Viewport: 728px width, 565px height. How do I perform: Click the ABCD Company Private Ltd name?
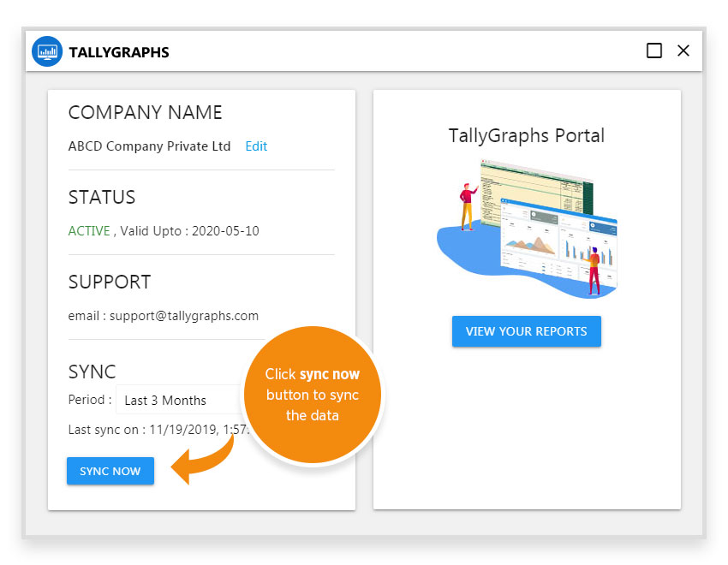[149, 146]
